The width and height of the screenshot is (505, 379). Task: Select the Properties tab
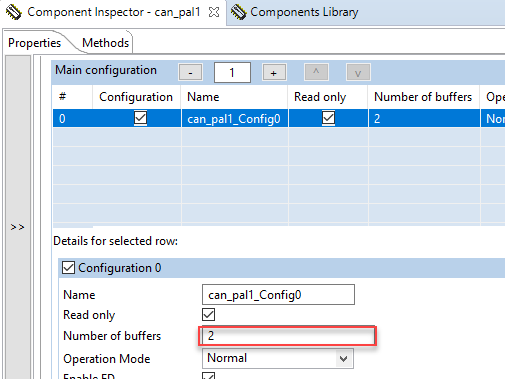pyautogui.click(x=34, y=43)
